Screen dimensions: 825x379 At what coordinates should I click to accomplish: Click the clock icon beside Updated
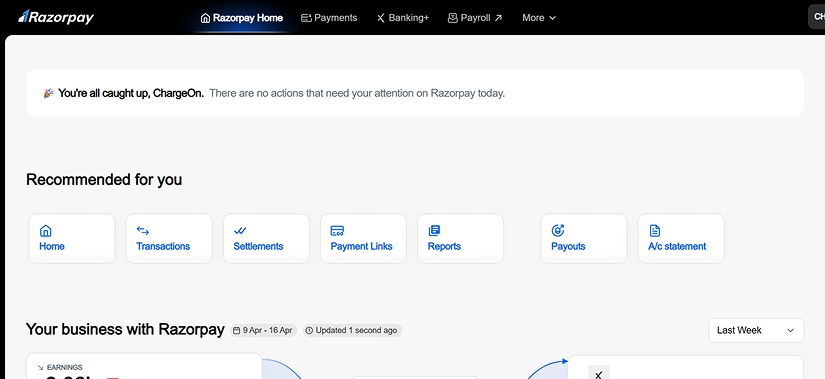pos(309,331)
